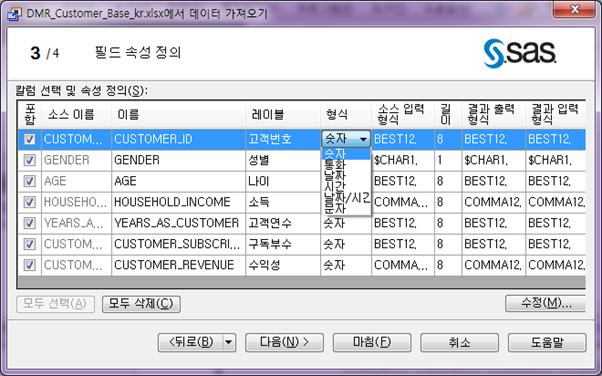Toggle include checkbox for CUSTOMER_SUBSCRI... row
The width and height of the screenshot is (602, 376).
(30, 244)
